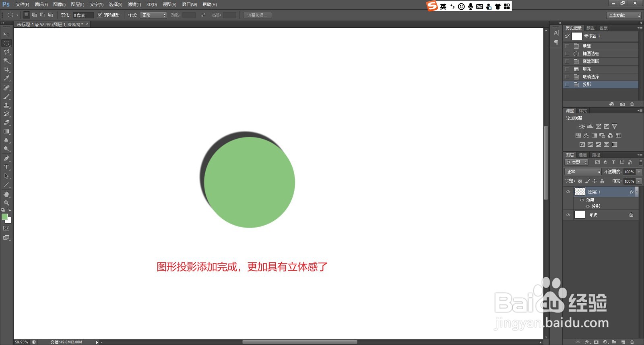Toggle 投影 drop shadow effect visibility eye

coord(587,206)
